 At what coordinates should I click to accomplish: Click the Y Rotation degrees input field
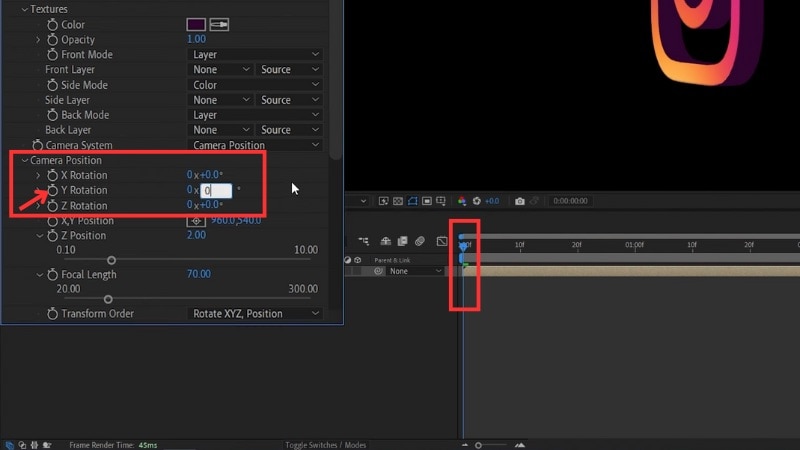coord(216,191)
